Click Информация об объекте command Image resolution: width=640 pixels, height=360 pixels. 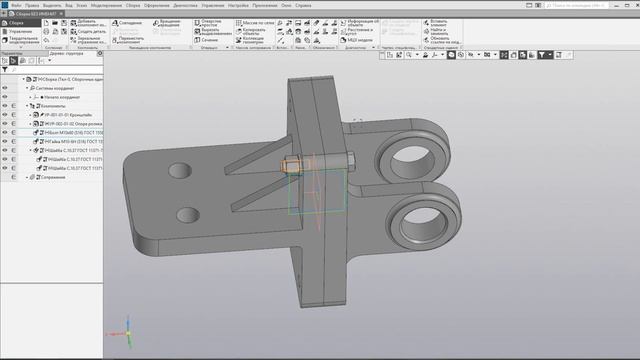(x=360, y=23)
